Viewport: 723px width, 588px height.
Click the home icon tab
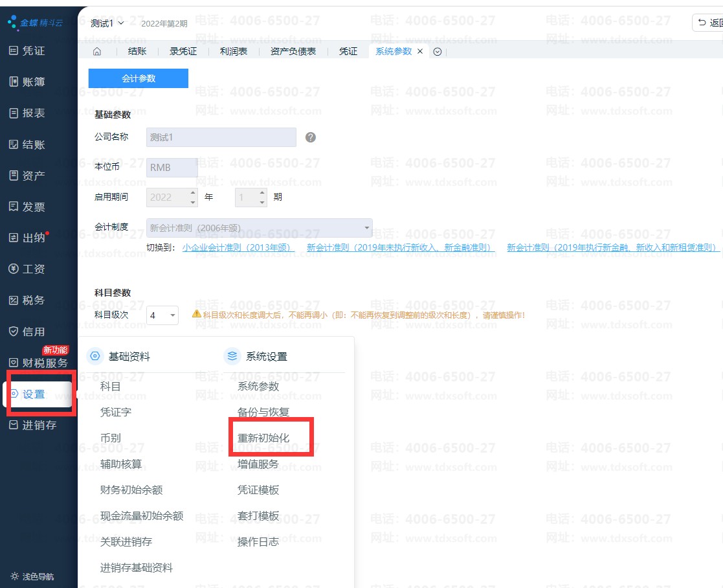97,52
